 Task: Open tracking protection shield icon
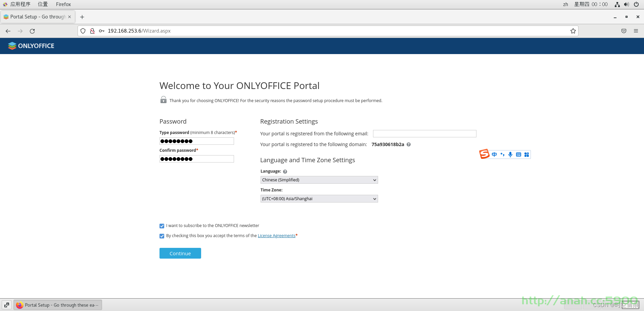tap(83, 31)
